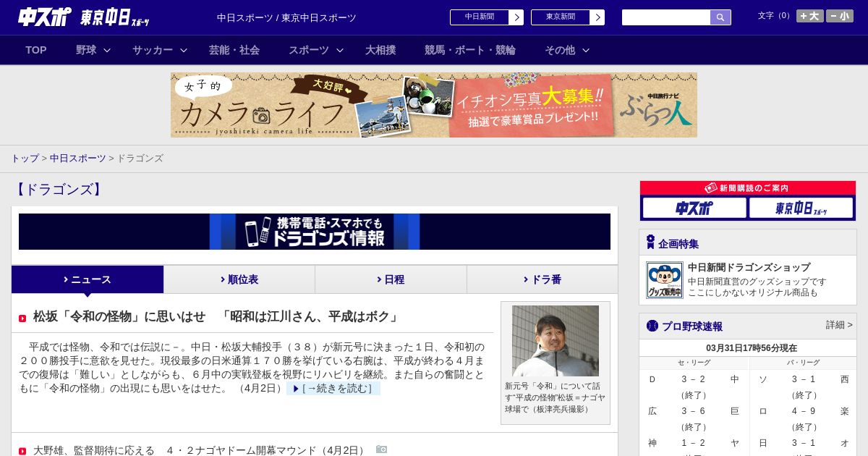This screenshot has height=456, width=868.
Task: Open the 中日新聞ドラゴンズショップ link
Action: point(749,267)
